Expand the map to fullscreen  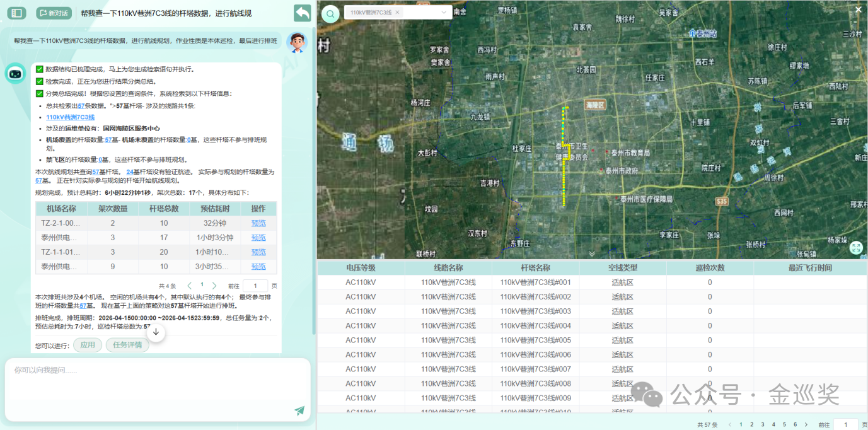click(855, 248)
